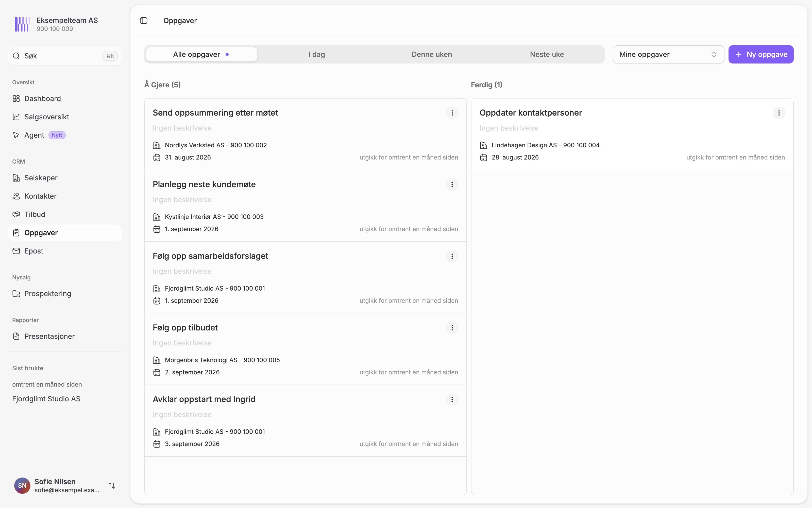Click the SN user avatar
Screen dimensions: 812x508
click(22, 485)
